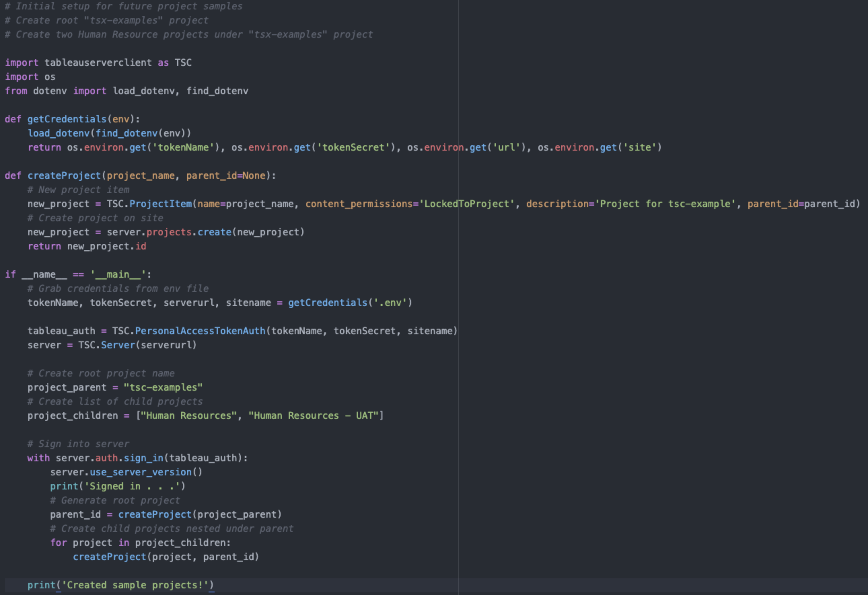
Task: Click the use_server_version method call
Action: point(140,472)
